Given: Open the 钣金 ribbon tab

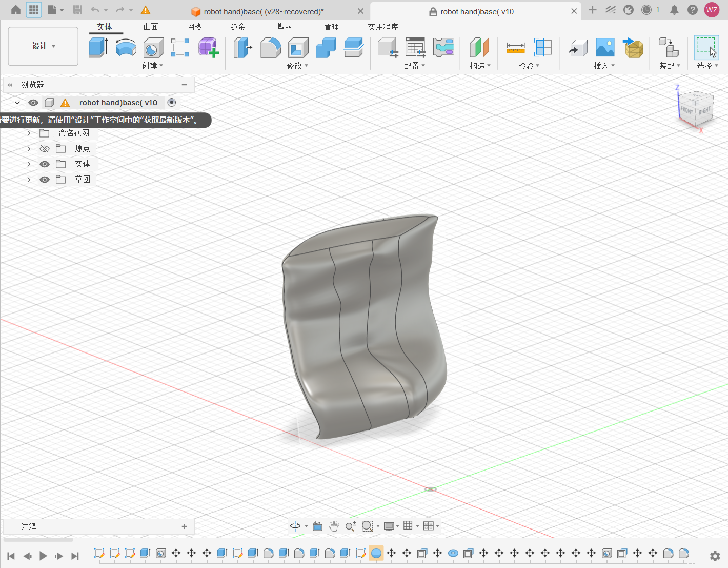Looking at the screenshot, I should pyautogui.click(x=238, y=27).
